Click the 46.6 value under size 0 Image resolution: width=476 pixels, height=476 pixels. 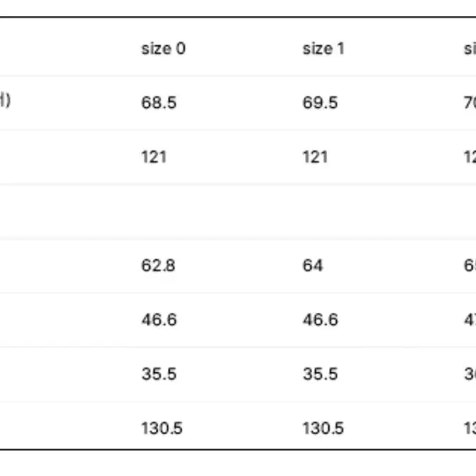click(x=159, y=320)
